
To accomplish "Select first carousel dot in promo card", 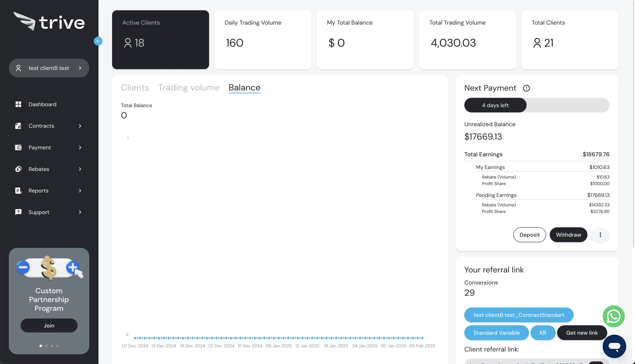I will click(x=41, y=346).
